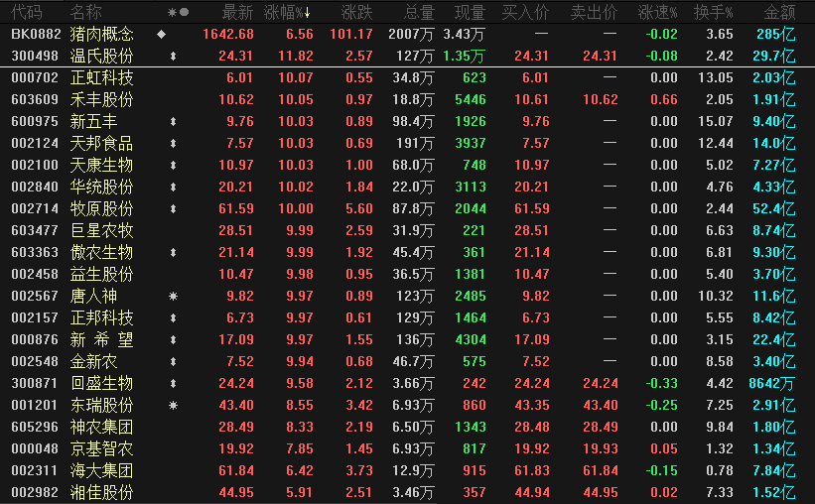Click 唐人神 total volume 123万
This screenshot has height=504, width=815.
(x=415, y=297)
